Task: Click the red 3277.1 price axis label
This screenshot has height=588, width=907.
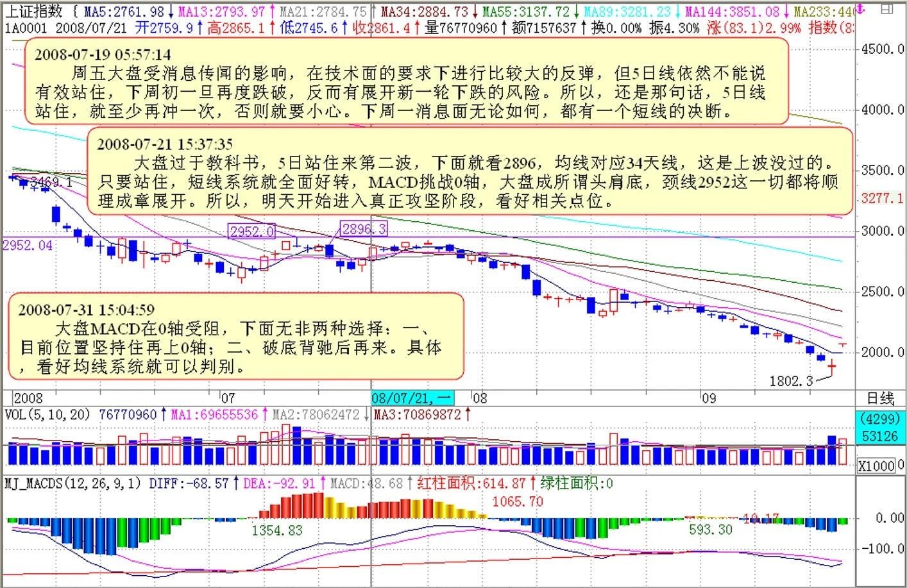Action: [881, 198]
